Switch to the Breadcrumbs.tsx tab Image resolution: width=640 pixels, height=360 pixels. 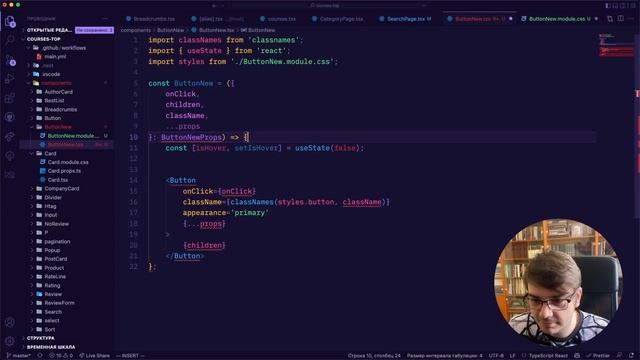coord(154,19)
